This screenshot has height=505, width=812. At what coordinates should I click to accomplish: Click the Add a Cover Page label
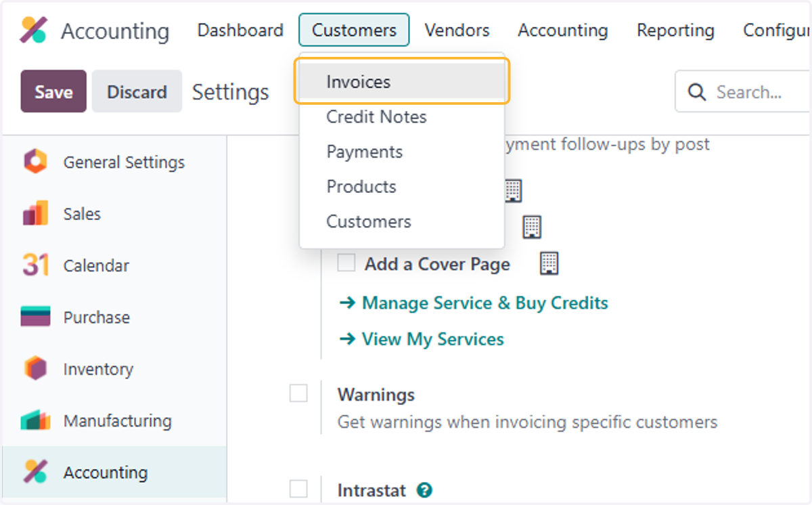coord(437,264)
